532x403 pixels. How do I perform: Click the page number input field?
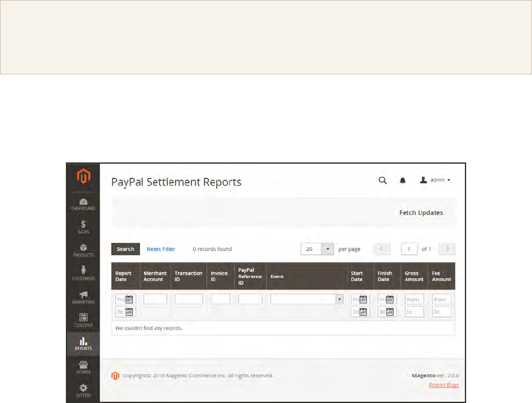[x=409, y=249]
